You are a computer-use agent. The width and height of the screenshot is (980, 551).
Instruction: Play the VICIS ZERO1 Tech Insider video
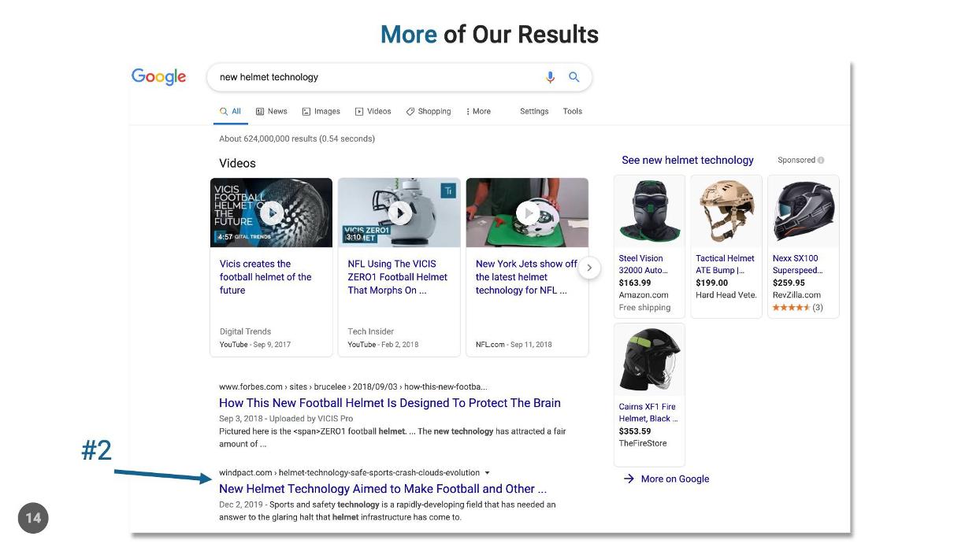[399, 213]
